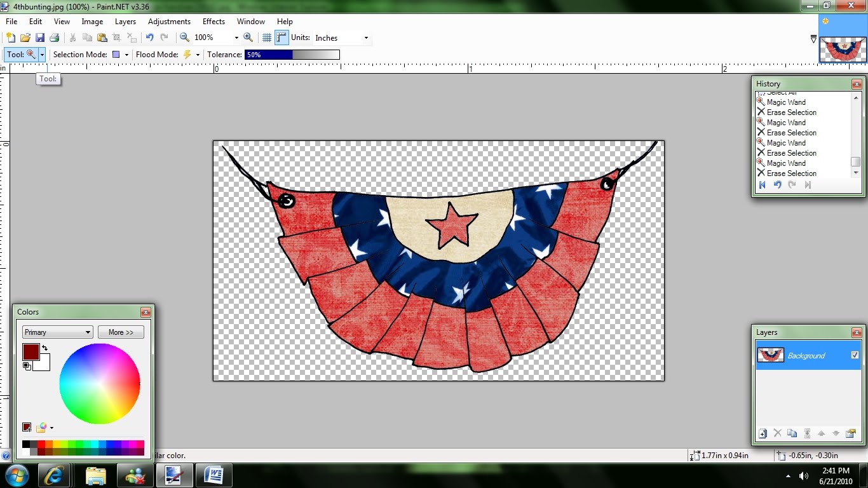
Task: Click the undo arrow in History panel
Action: pyautogui.click(x=777, y=185)
